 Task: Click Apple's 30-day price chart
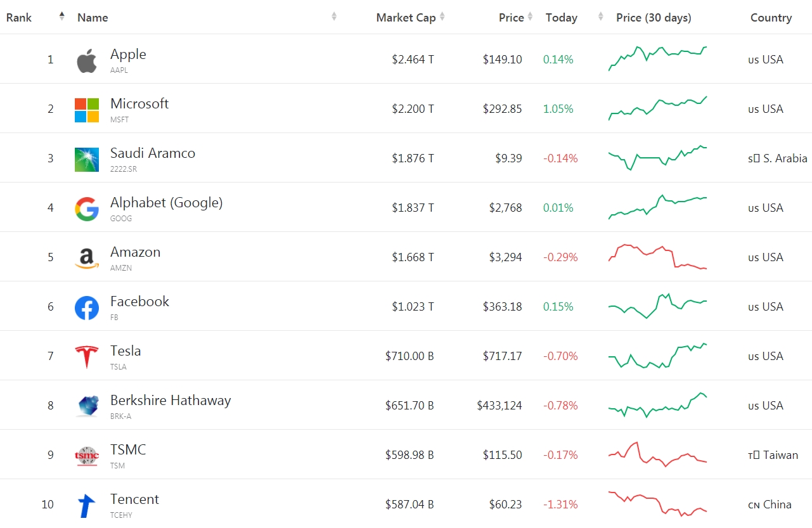click(x=657, y=58)
